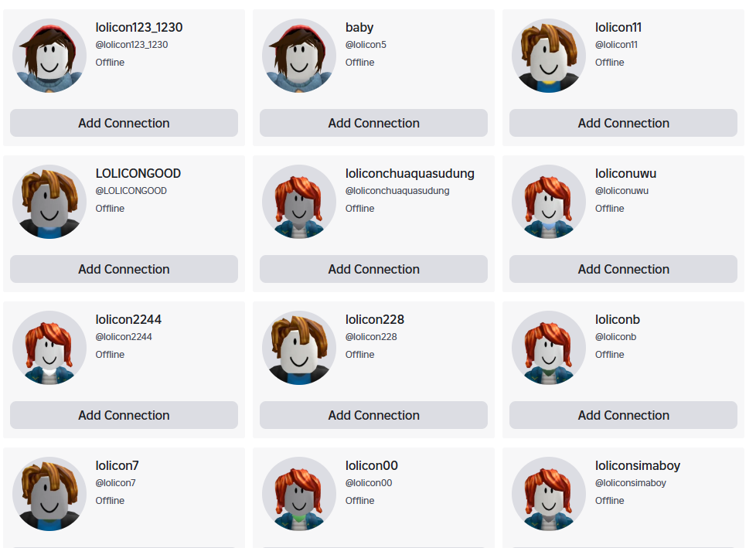Select the @lolicon7 username text
Viewport: 756px width, 548px height.
pyautogui.click(x=115, y=483)
